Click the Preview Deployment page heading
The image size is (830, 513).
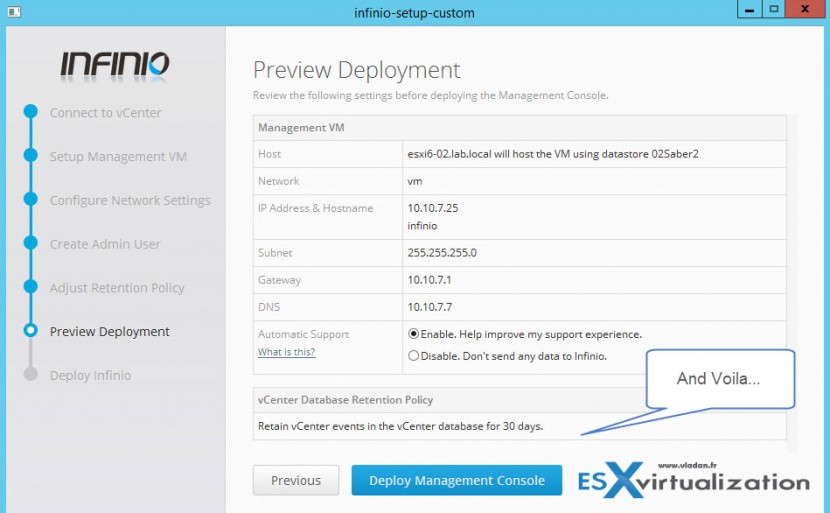tap(356, 70)
